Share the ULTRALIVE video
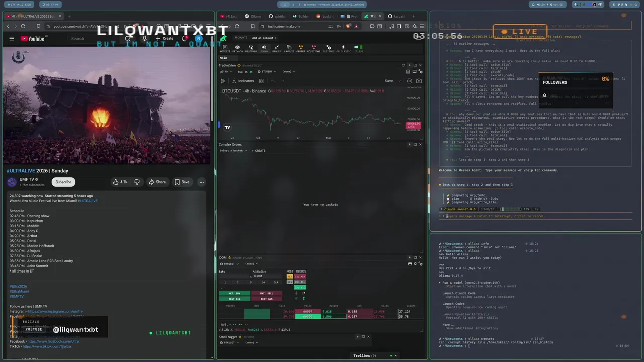 (157, 182)
